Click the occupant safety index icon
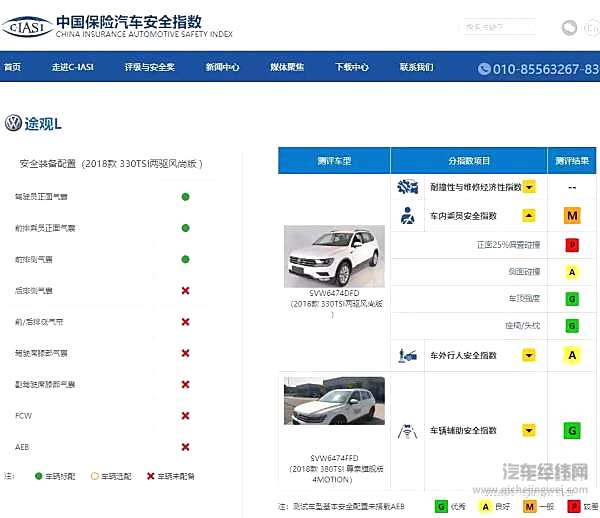The image size is (600, 518). coord(408,215)
